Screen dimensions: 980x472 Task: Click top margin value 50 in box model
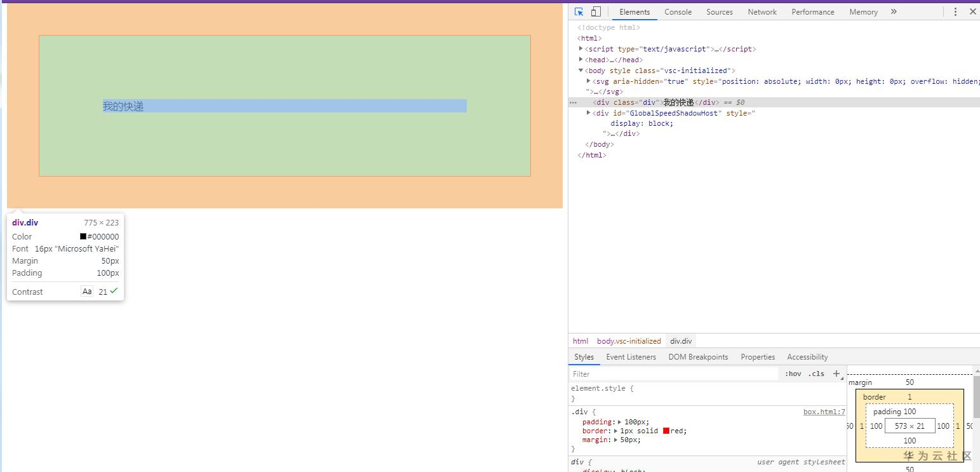pyautogui.click(x=910, y=382)
